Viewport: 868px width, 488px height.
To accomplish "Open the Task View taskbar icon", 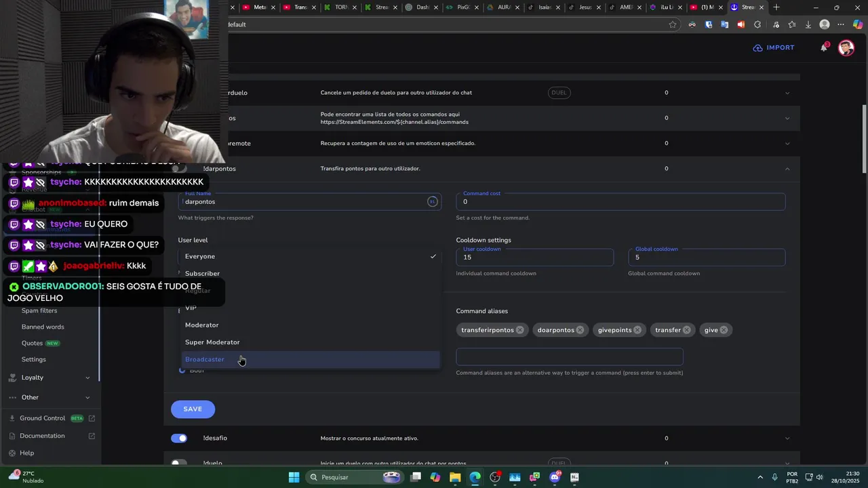I will 416,477.
